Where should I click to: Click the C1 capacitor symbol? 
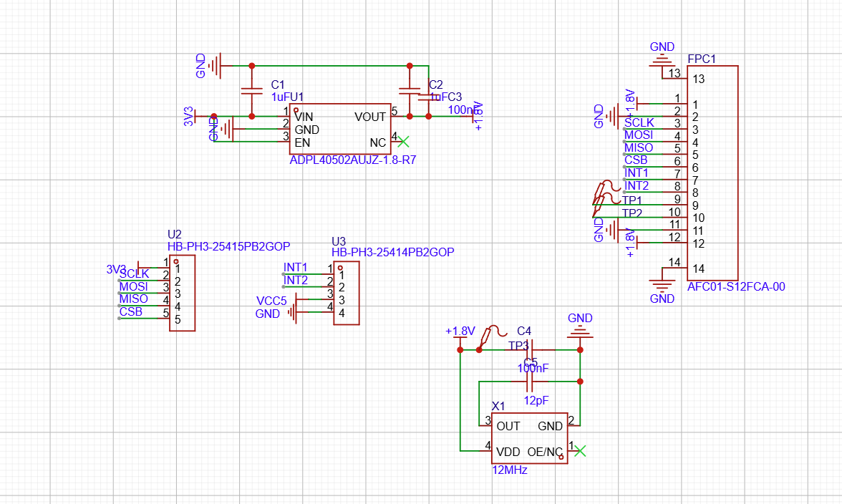click(x=251, y=91)
